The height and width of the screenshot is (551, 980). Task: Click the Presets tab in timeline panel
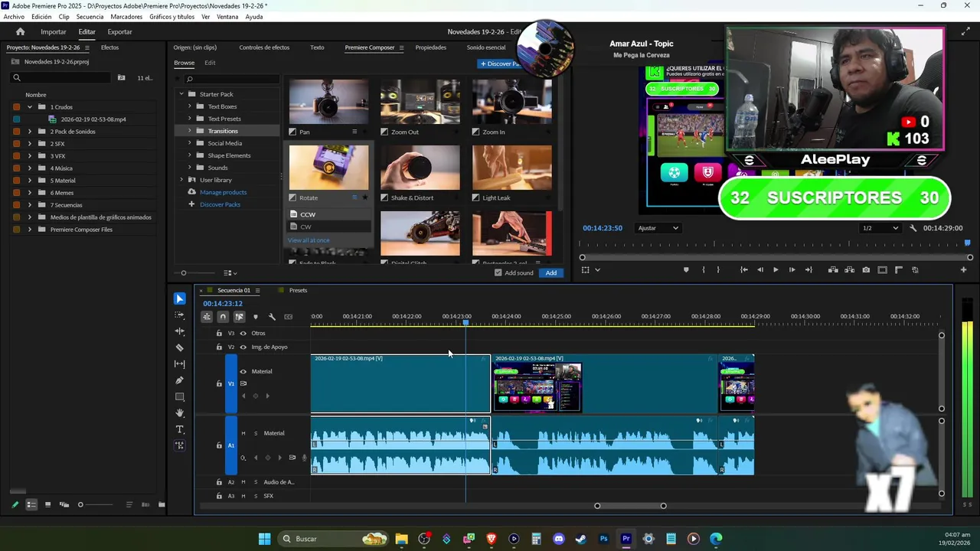(298, 290)
